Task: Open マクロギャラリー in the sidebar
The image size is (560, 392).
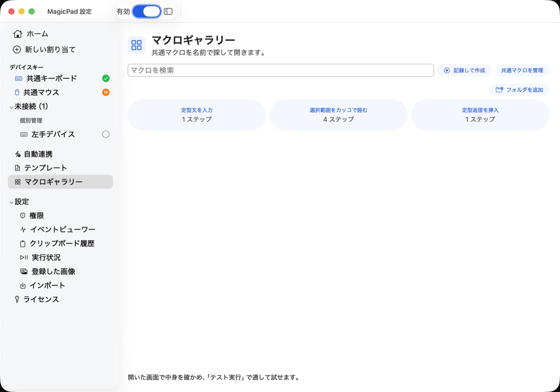Action: (60, 182)
